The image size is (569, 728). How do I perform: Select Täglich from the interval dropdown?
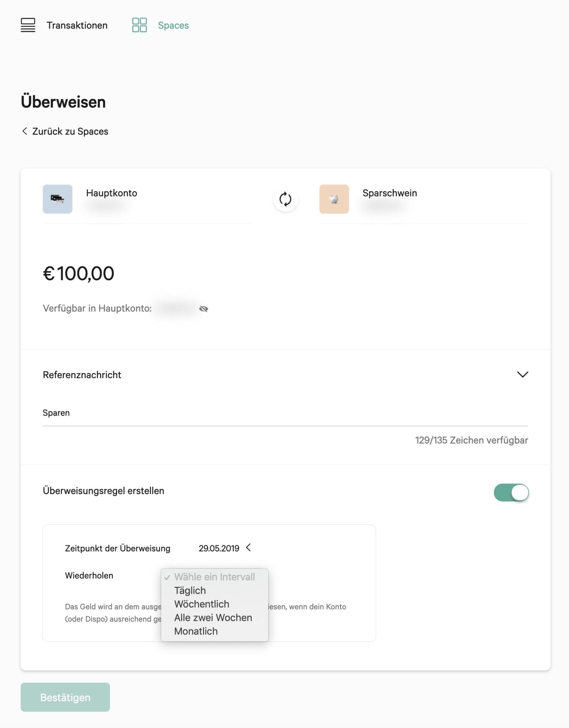pyautogui.click(x=190, y=590)
